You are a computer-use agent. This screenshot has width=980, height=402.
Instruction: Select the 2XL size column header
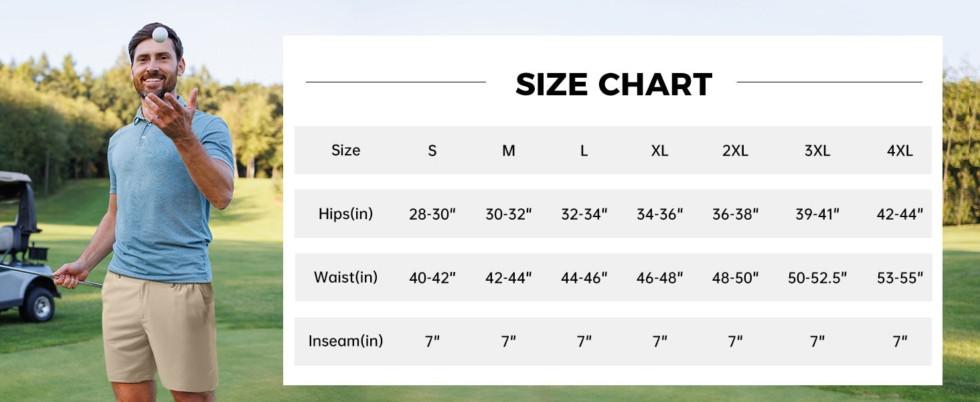735,151
